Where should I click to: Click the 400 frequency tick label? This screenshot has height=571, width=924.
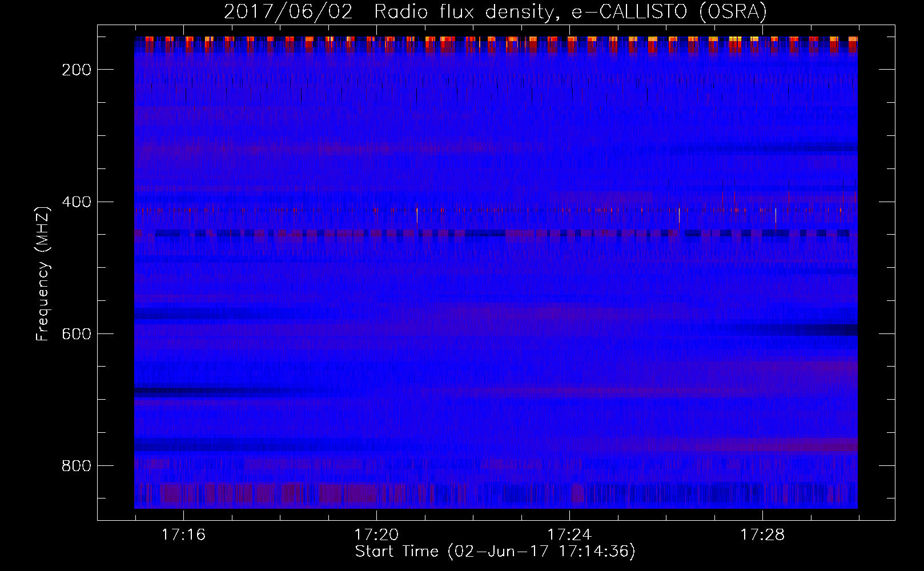click(77, 202)
